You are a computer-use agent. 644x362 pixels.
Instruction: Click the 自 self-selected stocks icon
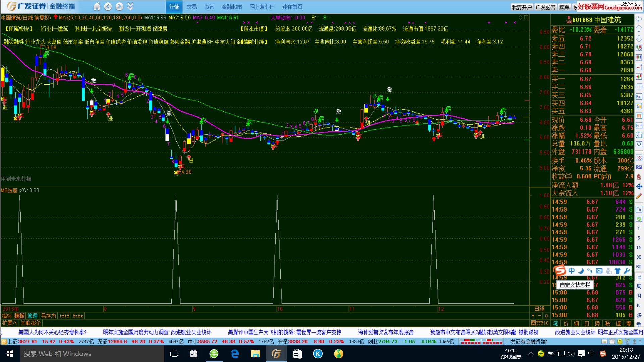tap(639, 116)
